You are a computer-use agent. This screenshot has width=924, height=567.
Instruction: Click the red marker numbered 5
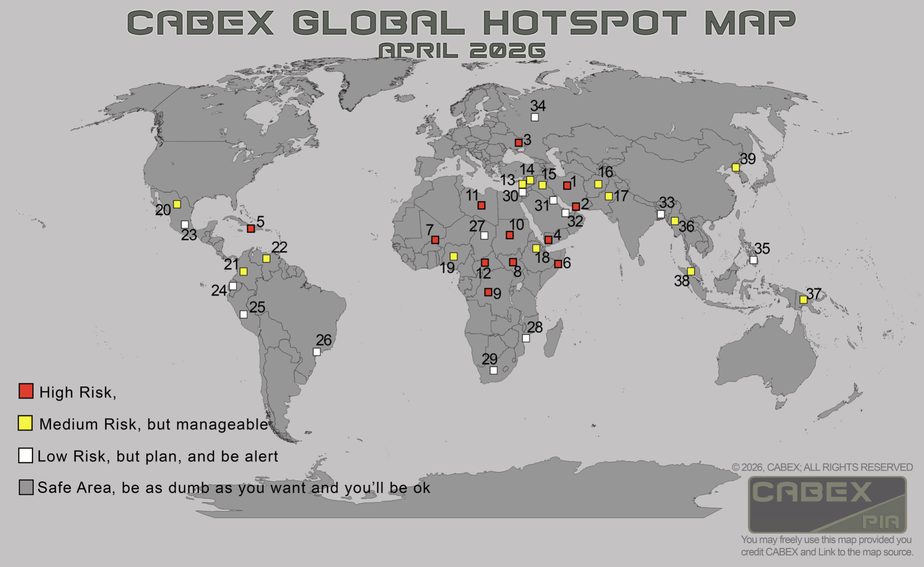(x=251, y=229)
